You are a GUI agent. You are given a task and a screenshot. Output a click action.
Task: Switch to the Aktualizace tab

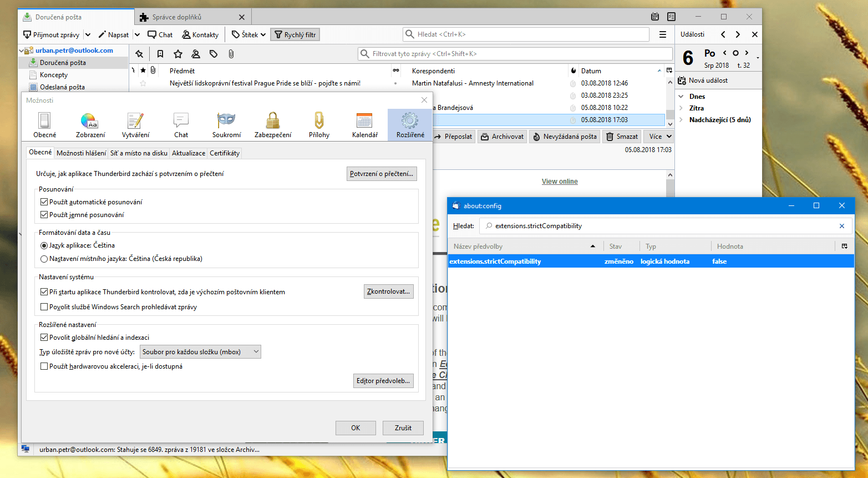coord(189,153)
